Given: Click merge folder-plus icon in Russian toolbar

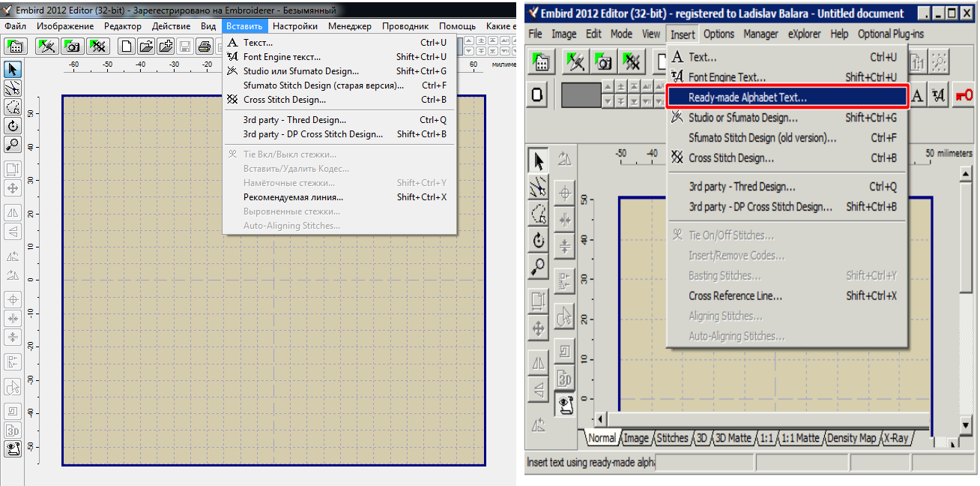Looking at the screenshot, I should [165, 46].
